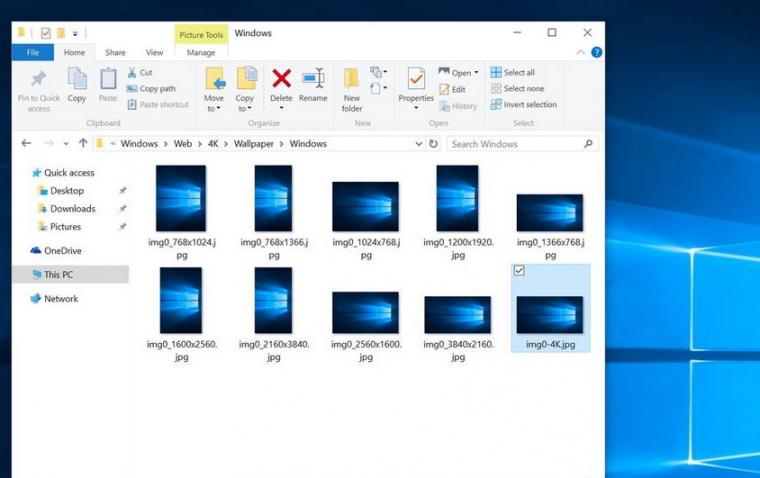Click the Picture Tools contextual tab
Screen dimensions: 760x478
(201, 34)
